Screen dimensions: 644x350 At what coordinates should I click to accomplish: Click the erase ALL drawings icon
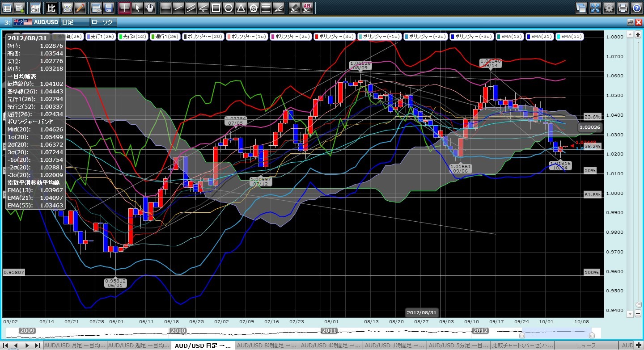click(x=308, y=8)
